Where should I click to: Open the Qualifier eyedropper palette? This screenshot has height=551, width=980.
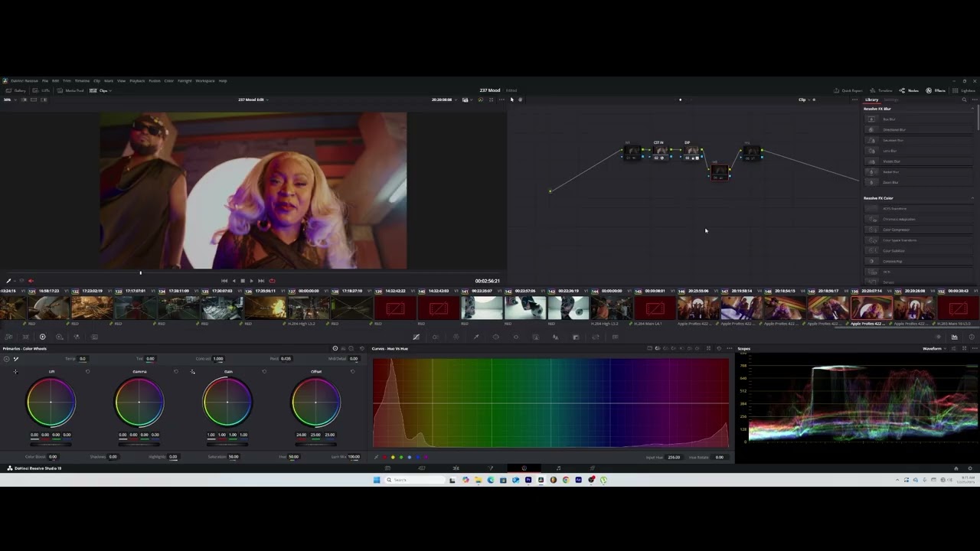click(475, 337)
